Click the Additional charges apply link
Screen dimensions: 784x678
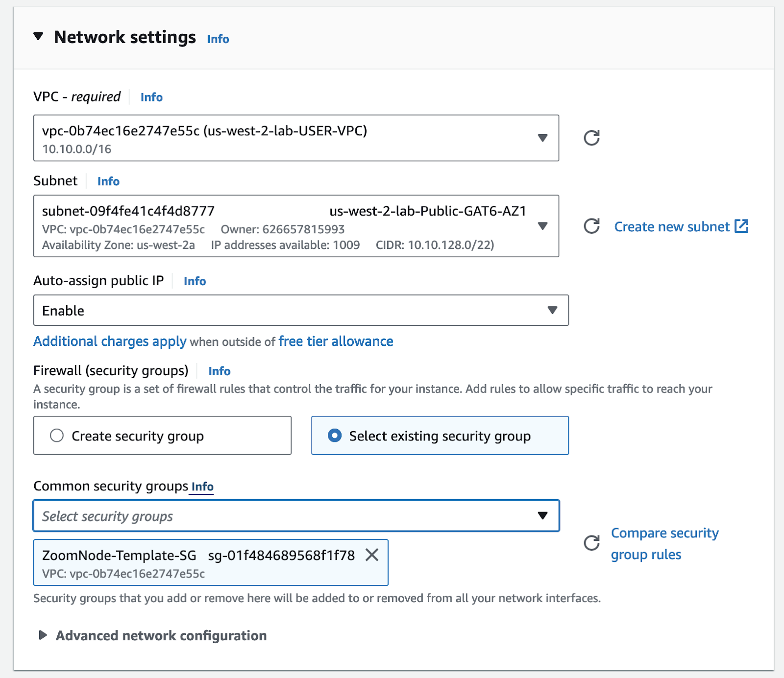110,341
